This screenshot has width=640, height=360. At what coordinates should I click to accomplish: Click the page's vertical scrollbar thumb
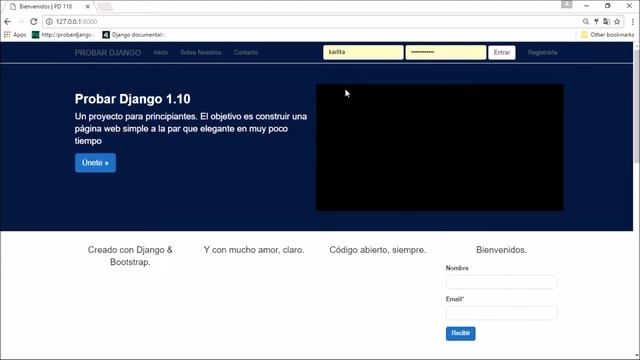tap(636, 106)
